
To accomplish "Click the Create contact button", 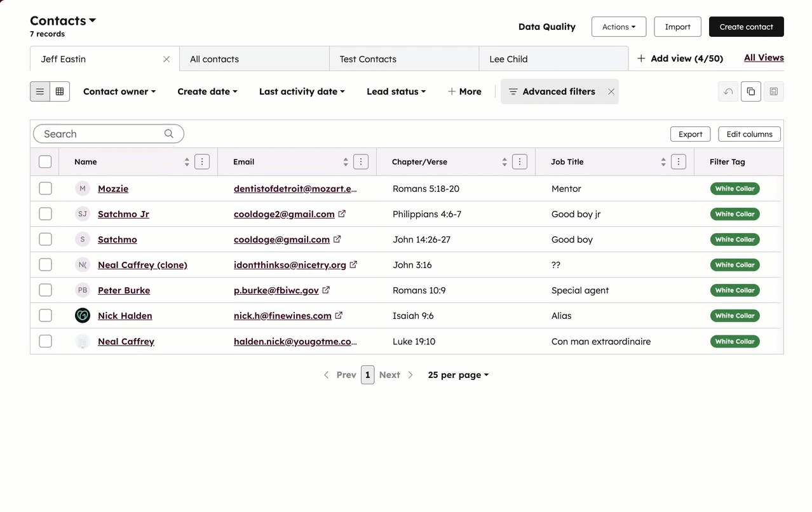I will (746, 27).
